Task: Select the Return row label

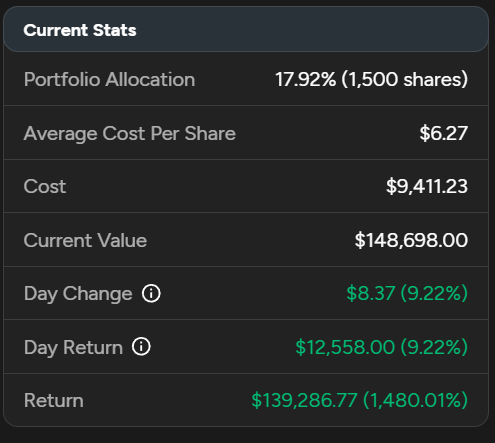Action: click(x=54, y=400)
